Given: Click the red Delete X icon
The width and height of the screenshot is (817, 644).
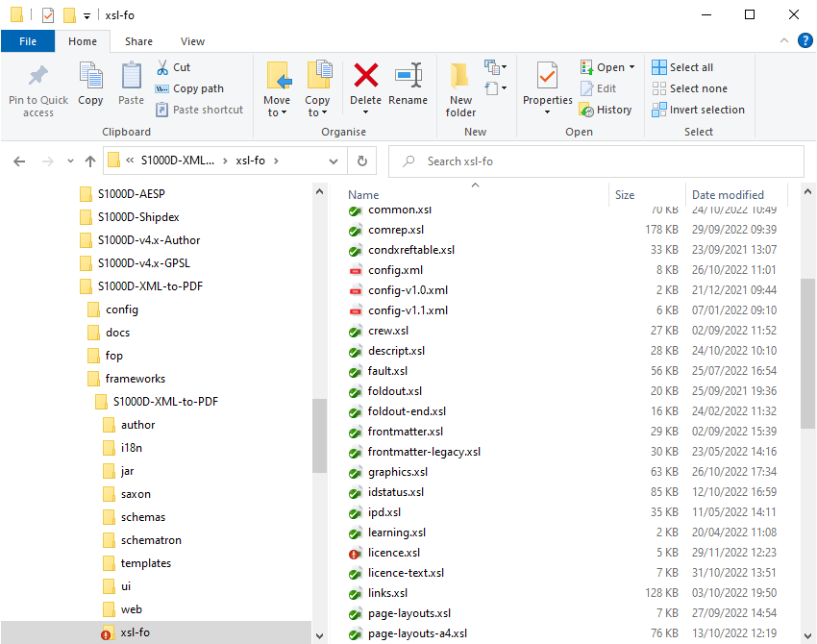Looking at the screenshot, I should pos(366,75).
